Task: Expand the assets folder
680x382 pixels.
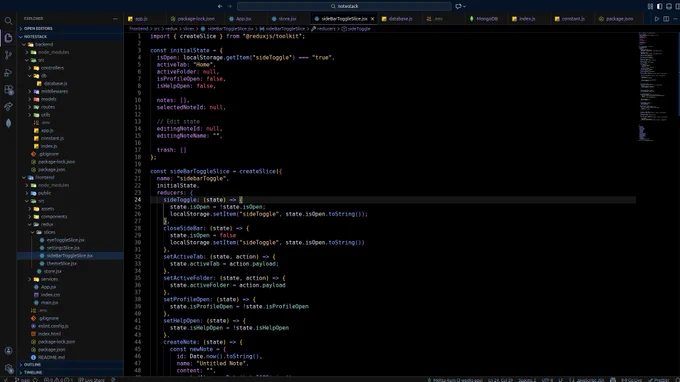Action: [70, 209]
